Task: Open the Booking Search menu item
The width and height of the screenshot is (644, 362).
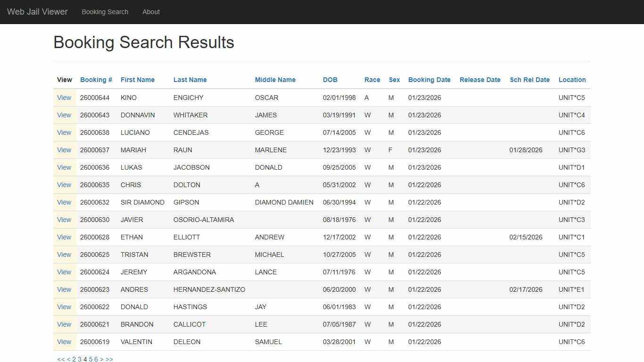Action: (105, 12)
